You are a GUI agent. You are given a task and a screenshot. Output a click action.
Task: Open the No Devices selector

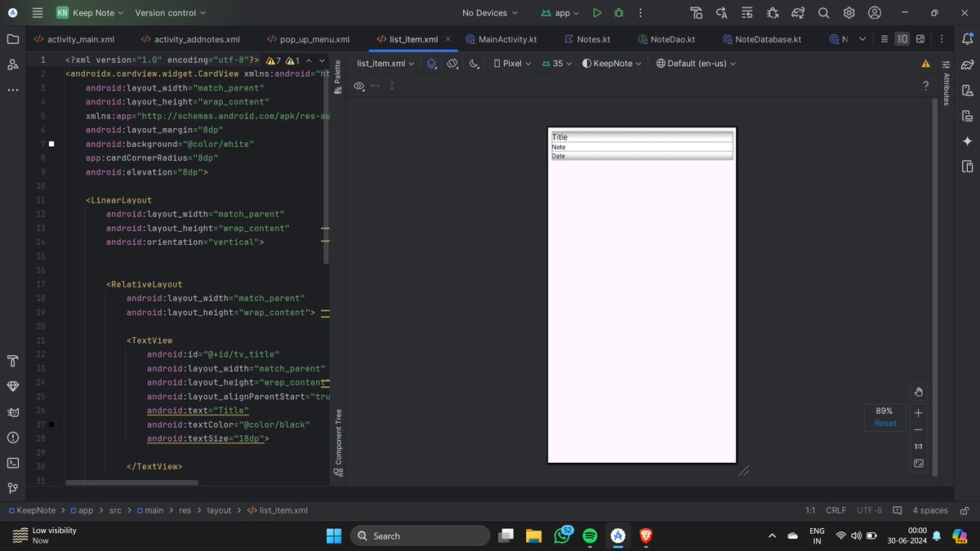point(490,12)
